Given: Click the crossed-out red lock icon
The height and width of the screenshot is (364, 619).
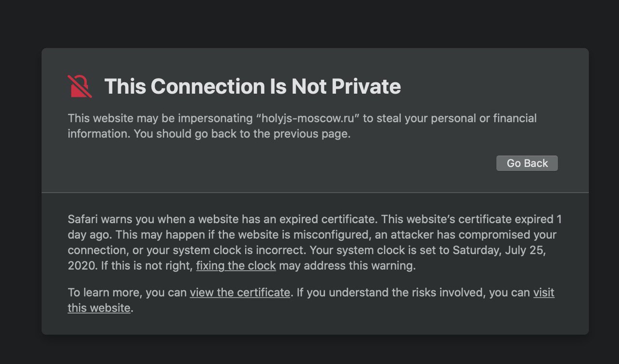Looking at the screenshot, I should [x=79, y=87].
